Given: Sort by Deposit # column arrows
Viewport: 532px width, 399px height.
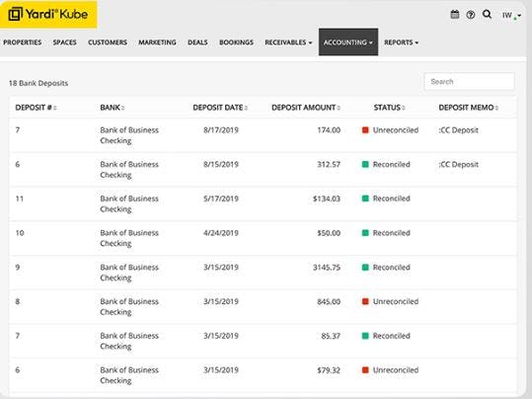Looking at the screenshot, I should (x=55, y=108).
